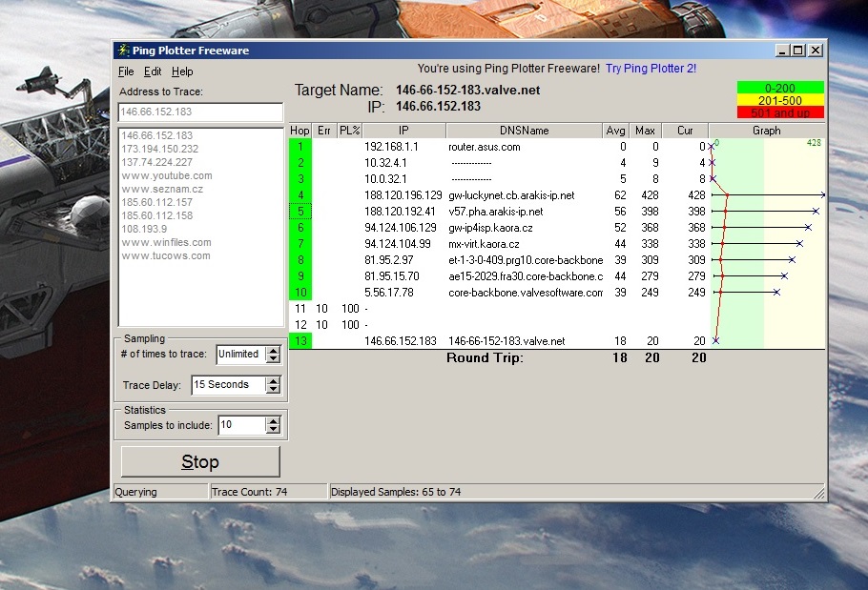Adjust Samples to include spinner arrows

pos(273,425)
